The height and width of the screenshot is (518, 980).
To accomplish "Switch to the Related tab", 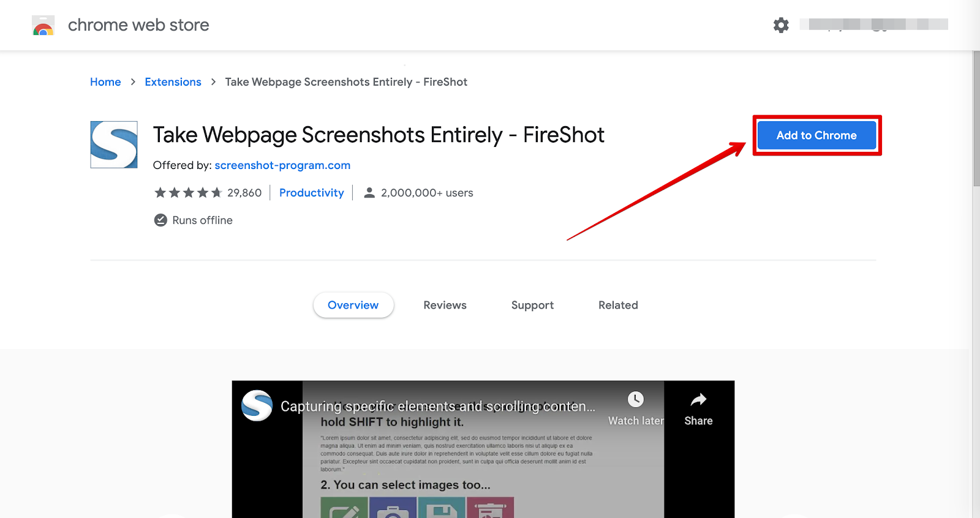I will (x=618, y=305).
